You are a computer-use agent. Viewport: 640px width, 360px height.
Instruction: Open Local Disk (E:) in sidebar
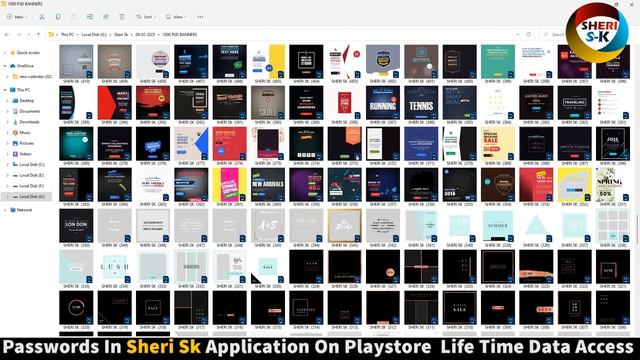coord(32,175)
